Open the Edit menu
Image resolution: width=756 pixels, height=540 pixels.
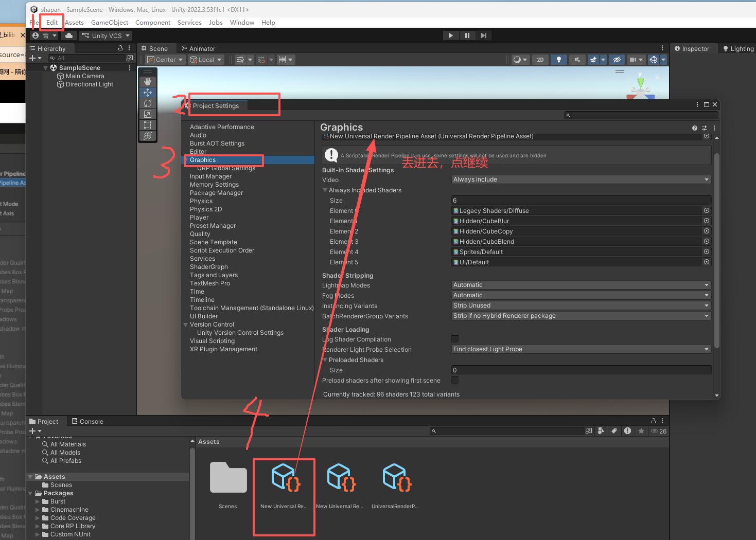[x=52, y=23]
